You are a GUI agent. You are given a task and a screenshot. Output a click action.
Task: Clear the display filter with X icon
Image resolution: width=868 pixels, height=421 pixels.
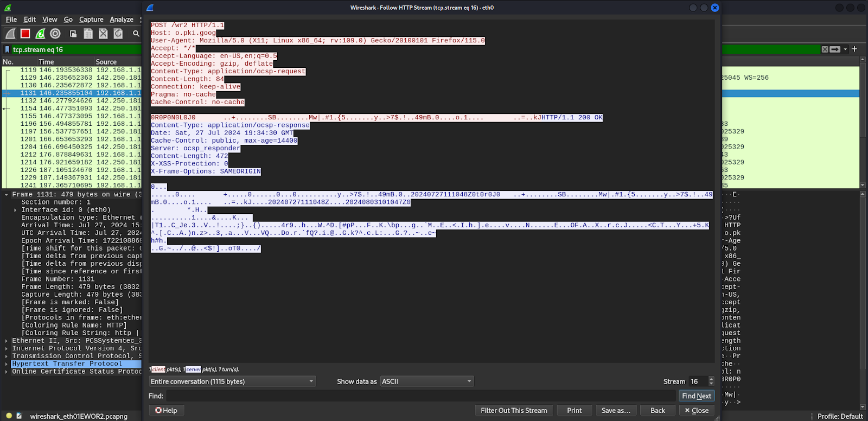825,49
